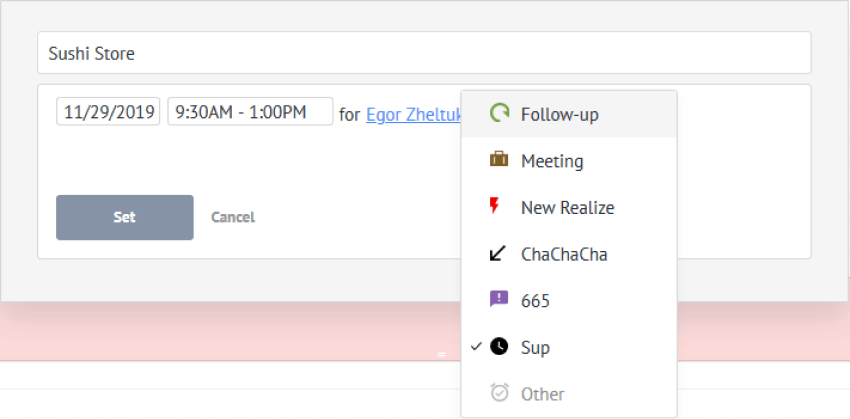Click the black clock Sup icon

point(499,346)
